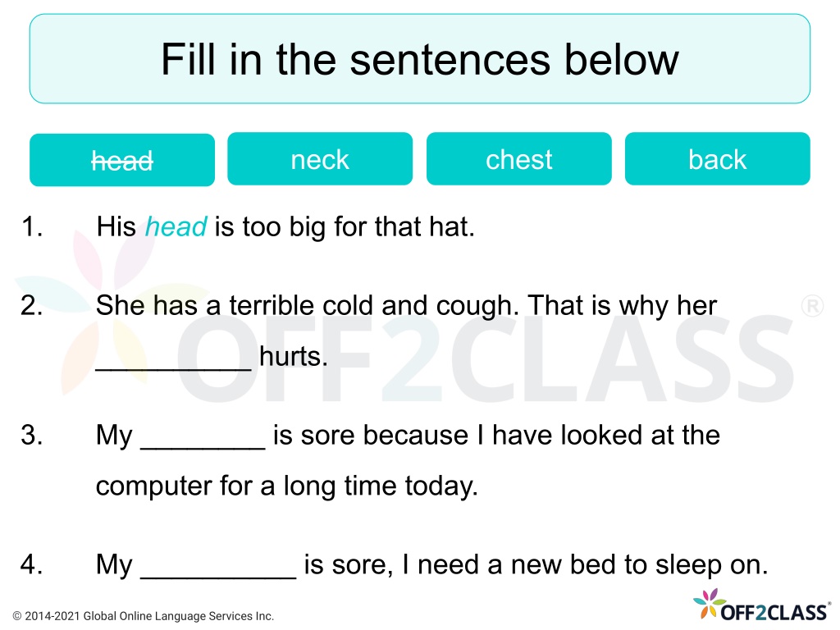Click the number 1 list marker
This screenshot has height=630, width=840.
pos(32,226)
